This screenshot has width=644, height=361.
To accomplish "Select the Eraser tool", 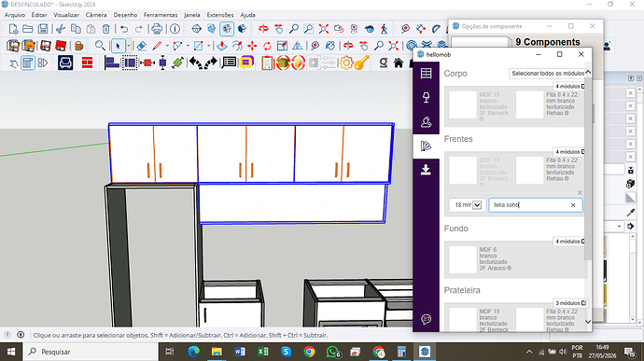I will click(x=141, y=46).
